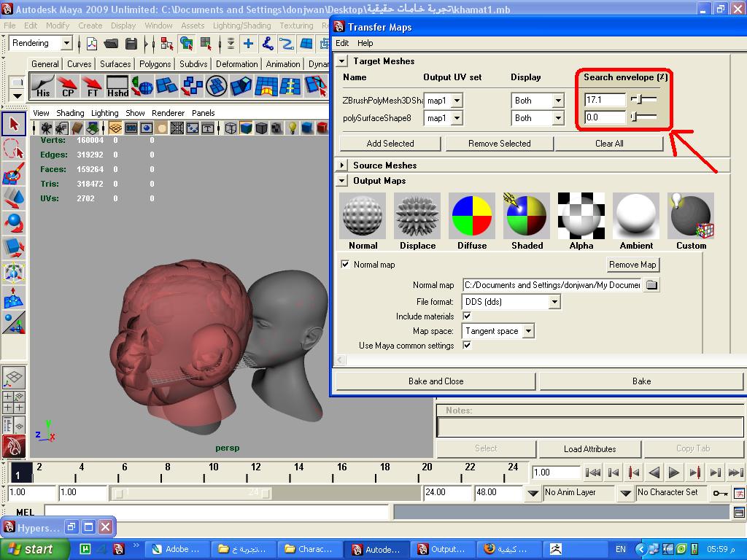Switch to Adobe taskbar item
This screenshot has width=747, height=560.
[x=176, y=549]
